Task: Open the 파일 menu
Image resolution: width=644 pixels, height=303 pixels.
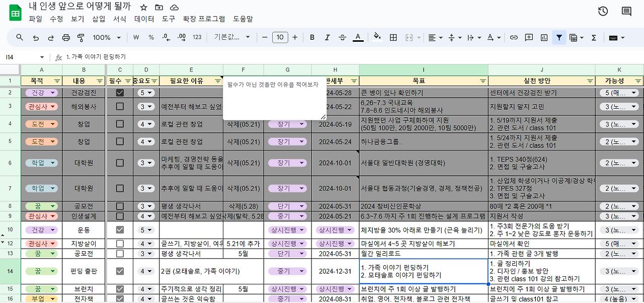Action: [36, 19]
